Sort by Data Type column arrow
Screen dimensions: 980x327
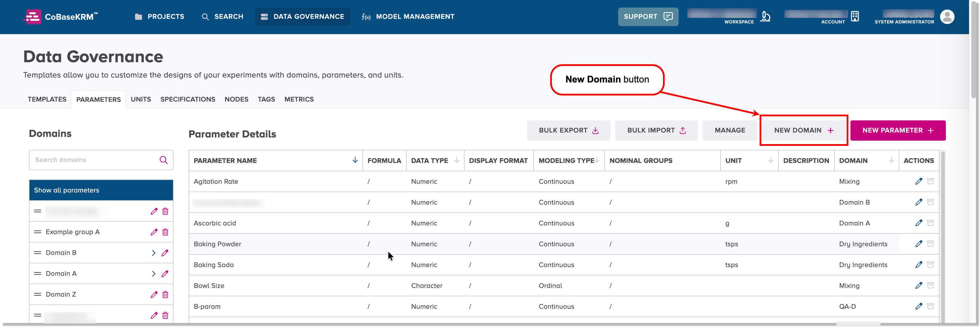pos(456,160)
